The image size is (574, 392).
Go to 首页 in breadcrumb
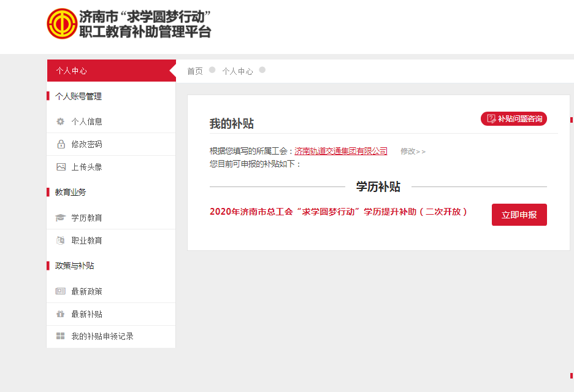pos(195,71)
